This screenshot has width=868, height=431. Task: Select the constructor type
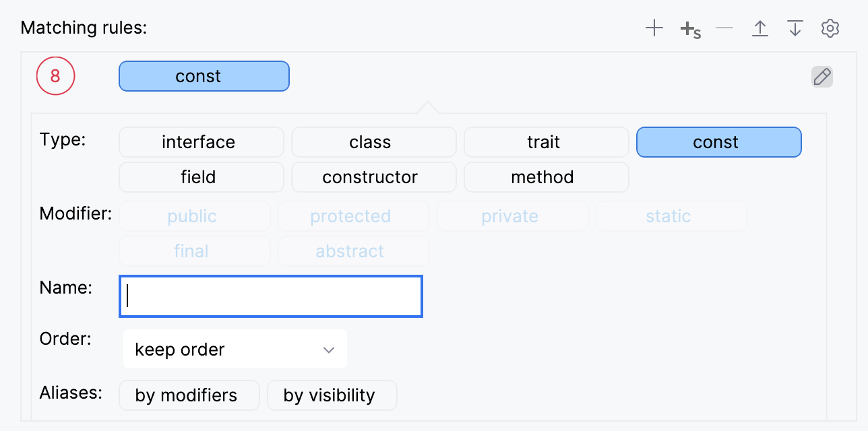tap(371, 177)
